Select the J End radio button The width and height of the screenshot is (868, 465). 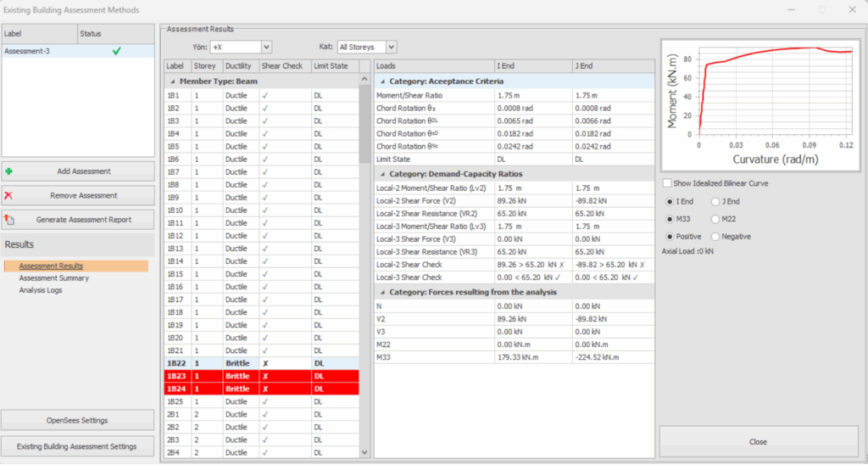[715, 201]
